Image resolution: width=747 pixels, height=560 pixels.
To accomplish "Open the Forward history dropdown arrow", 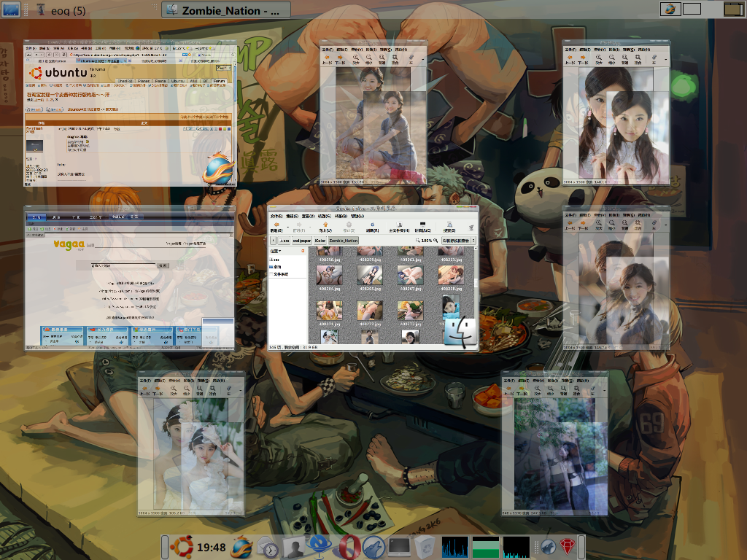I will (309, 226).
